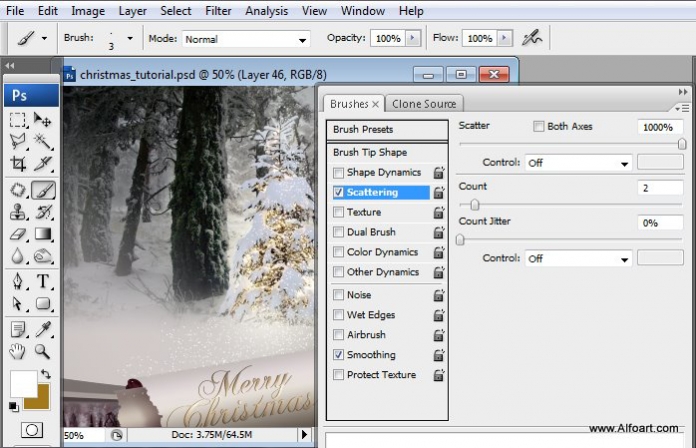The image size is (696, 448).
Task: Select the Sponge tool
Action: click(43, 256)
